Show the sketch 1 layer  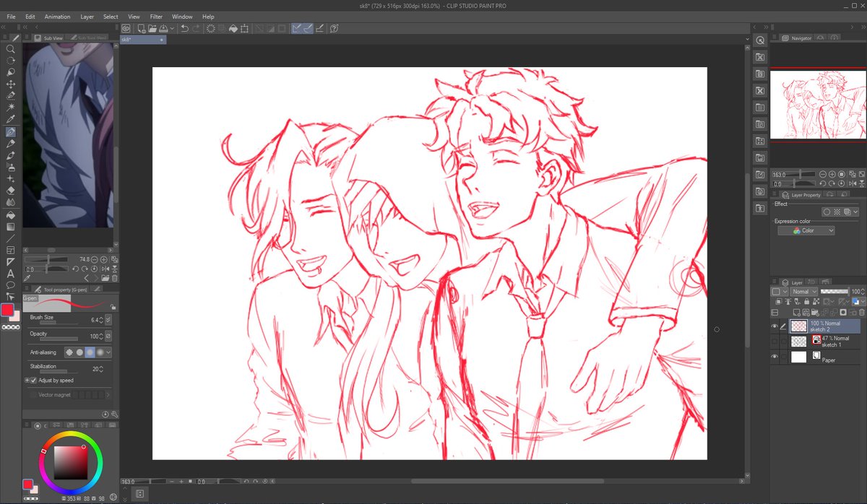point(775,341)
